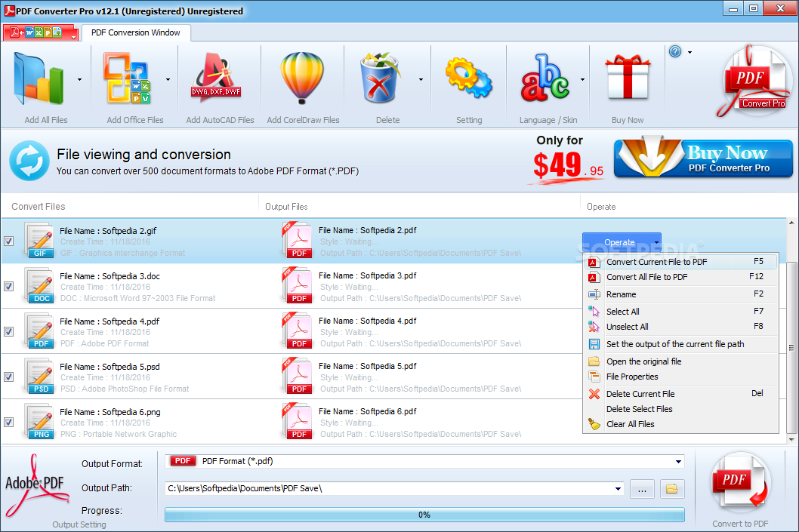Toggle the Softpedia 5.psd checkbox

pos(8,377)
